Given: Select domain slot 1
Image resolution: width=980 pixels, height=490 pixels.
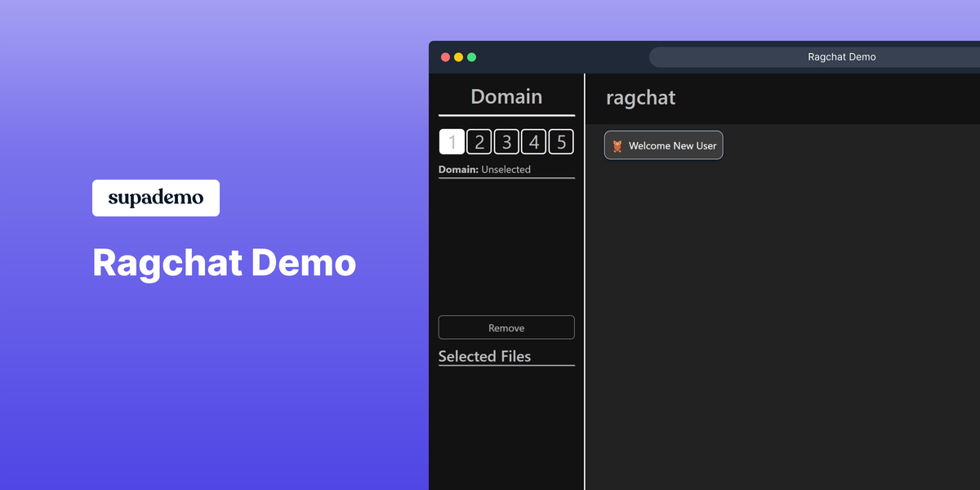Looking at the screenshot, I should click(452, 142).
